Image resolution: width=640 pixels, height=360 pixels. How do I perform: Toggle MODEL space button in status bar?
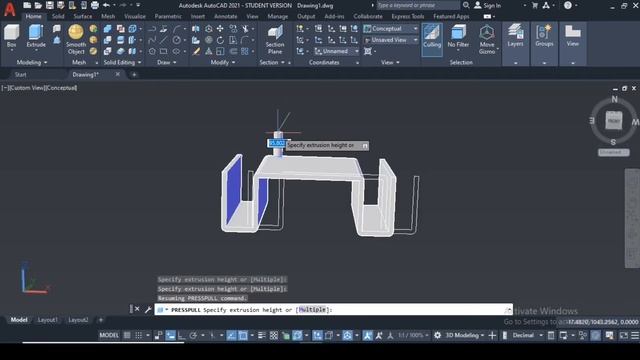(x=109, y=335)
